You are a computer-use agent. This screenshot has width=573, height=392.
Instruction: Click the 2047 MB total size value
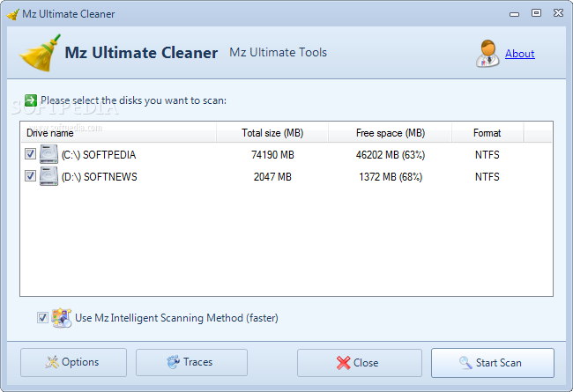point(272,177)
